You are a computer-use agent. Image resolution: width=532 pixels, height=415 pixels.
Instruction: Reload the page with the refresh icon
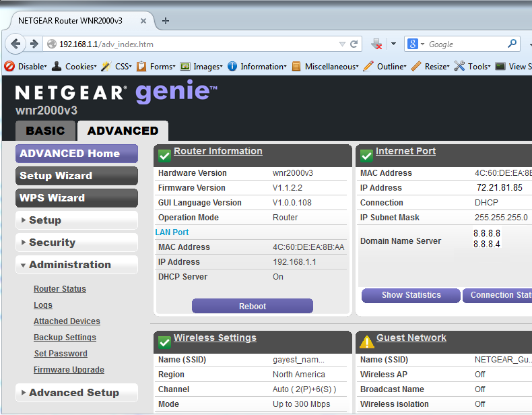coord(354,44)
